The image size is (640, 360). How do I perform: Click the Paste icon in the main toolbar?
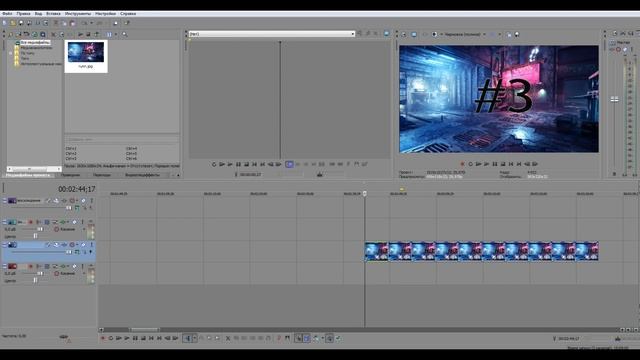(x=73, y=23)
